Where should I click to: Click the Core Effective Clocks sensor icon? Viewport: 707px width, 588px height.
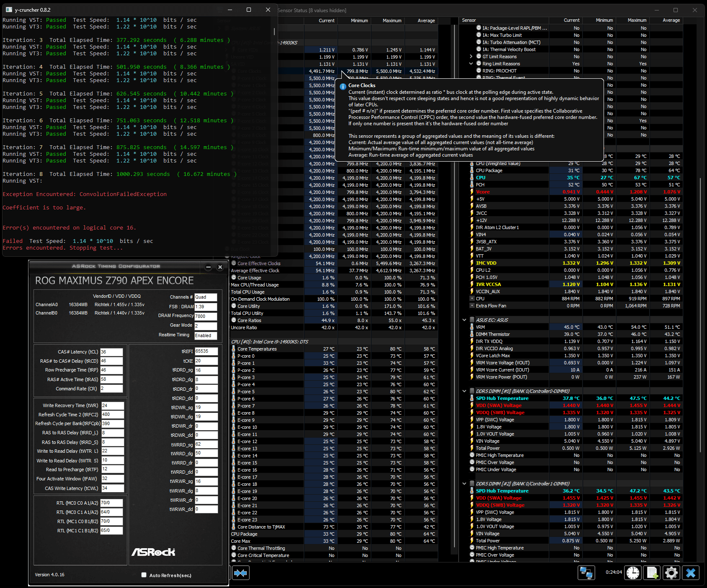[234, 263]
